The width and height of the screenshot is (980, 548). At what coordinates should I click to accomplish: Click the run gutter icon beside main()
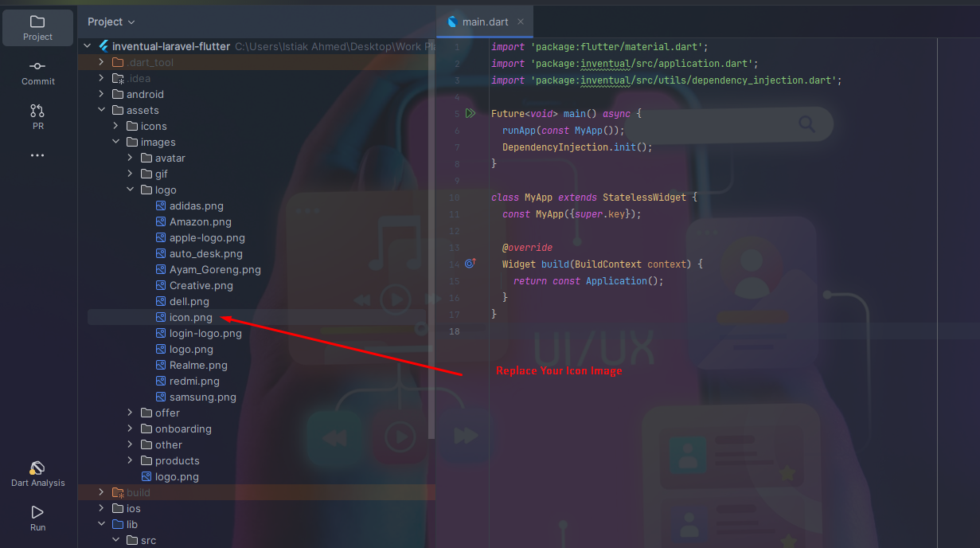[x=470, y=114]
